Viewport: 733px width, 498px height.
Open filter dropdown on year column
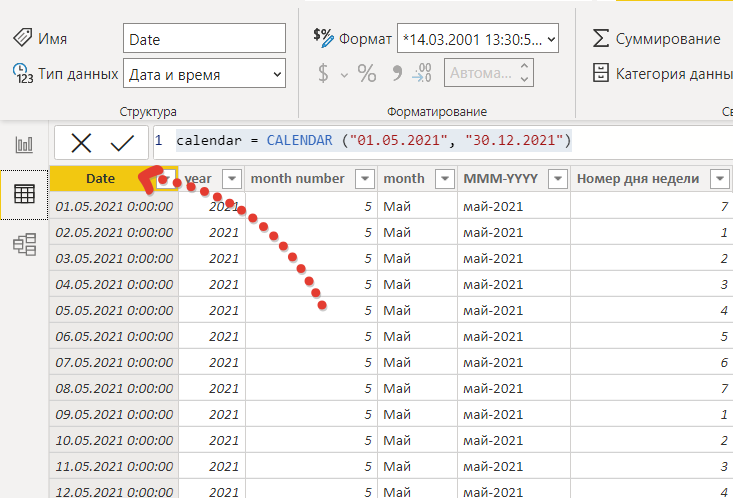tap(232, 179)
